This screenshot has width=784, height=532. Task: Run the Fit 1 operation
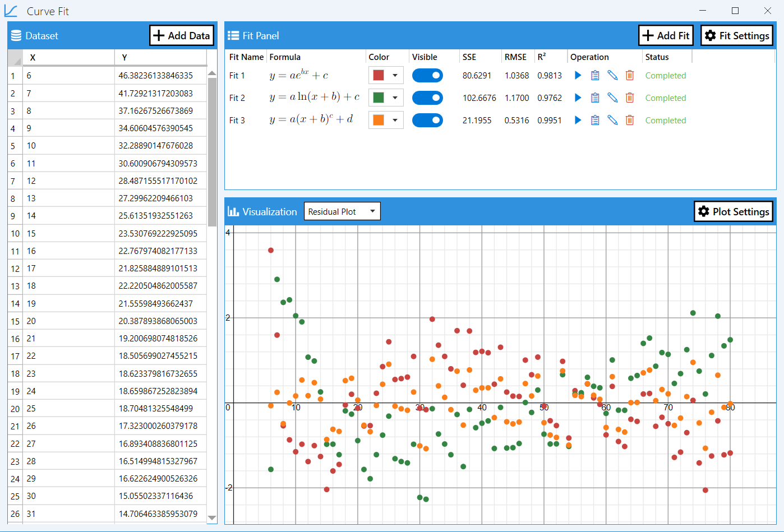(x=578, y=75)
